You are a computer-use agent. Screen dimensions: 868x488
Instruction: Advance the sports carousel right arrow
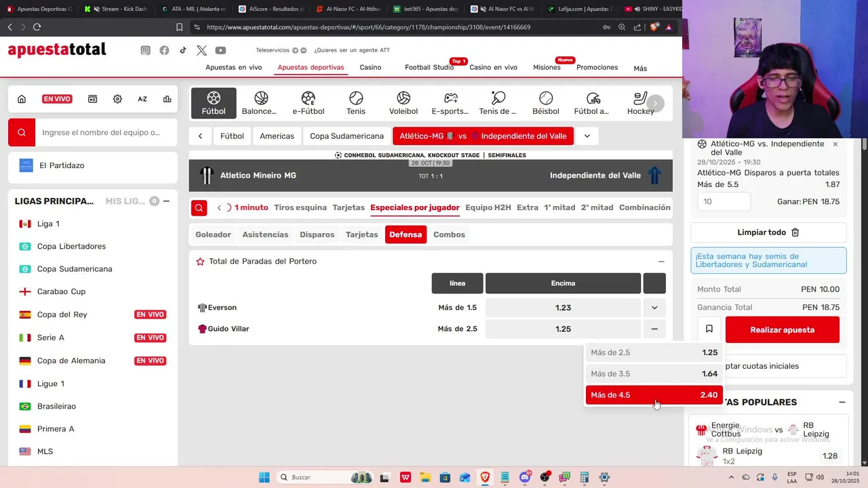656,103
